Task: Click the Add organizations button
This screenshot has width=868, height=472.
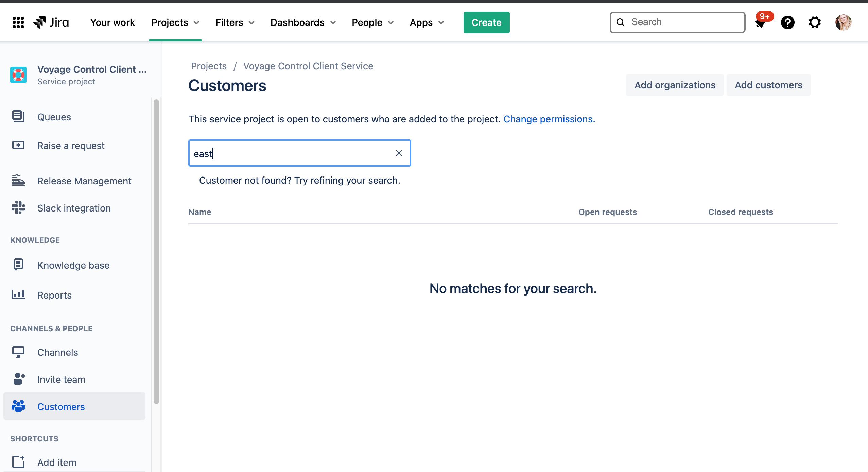Action: tap(675, 85)
